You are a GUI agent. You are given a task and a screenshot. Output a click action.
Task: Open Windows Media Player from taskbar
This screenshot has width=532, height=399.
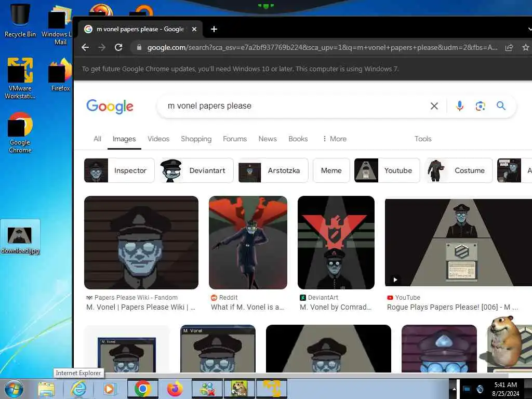109,389
